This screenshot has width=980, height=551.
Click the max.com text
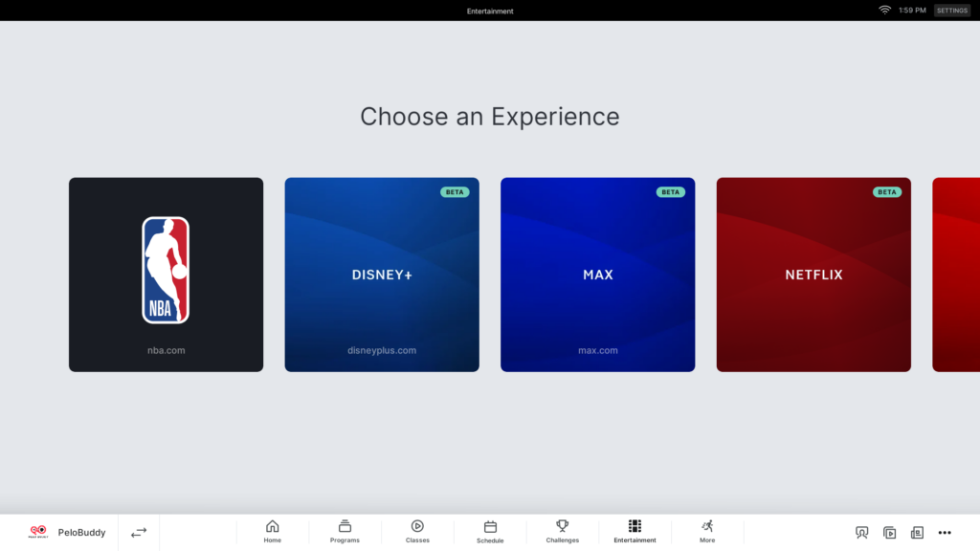tap(598, 350)
